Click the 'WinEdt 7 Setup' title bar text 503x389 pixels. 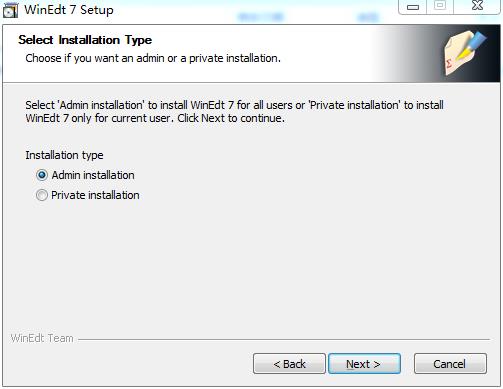(69, 10)
